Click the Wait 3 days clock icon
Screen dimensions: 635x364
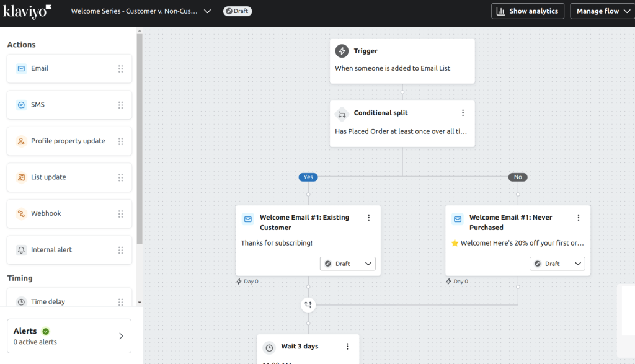pyautogui.click(x=269, y=348)
